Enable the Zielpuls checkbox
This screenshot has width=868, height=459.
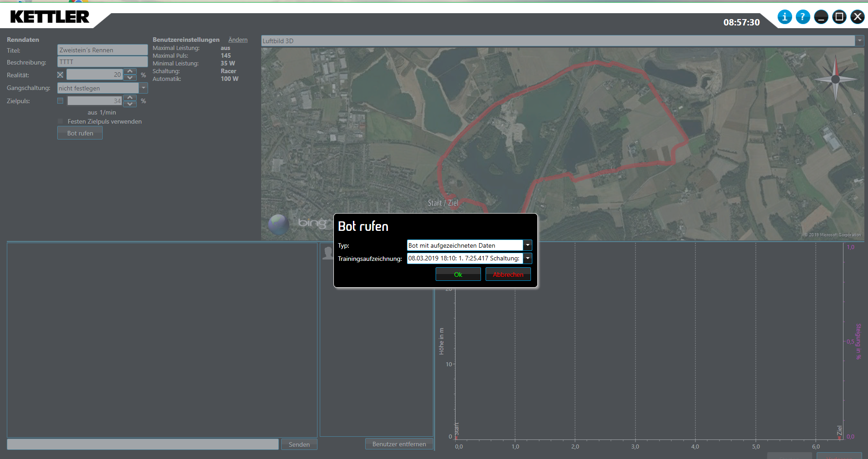(x=60, y=101)
